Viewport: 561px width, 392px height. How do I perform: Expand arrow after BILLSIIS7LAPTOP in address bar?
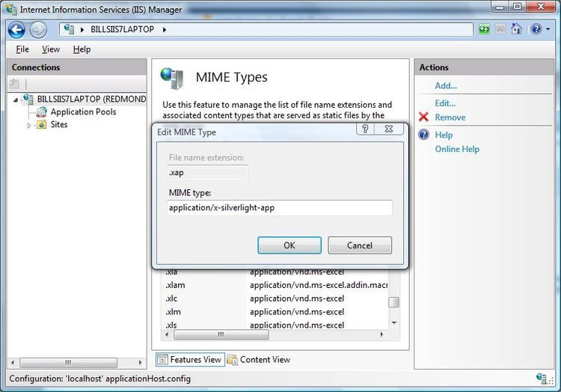165,30
